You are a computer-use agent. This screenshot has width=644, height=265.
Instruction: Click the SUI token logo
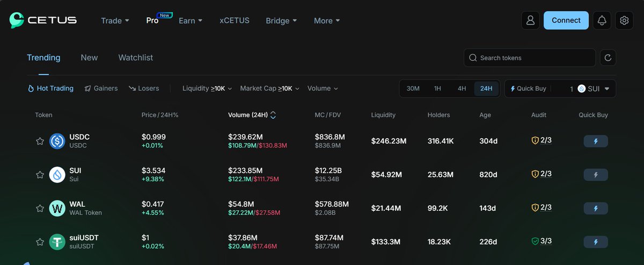pos(57,175)
